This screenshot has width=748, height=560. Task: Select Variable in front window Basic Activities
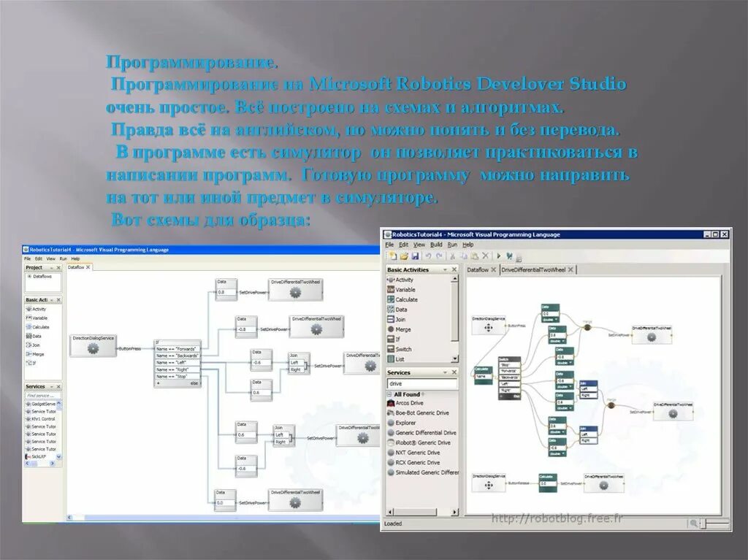click(401, 290)
